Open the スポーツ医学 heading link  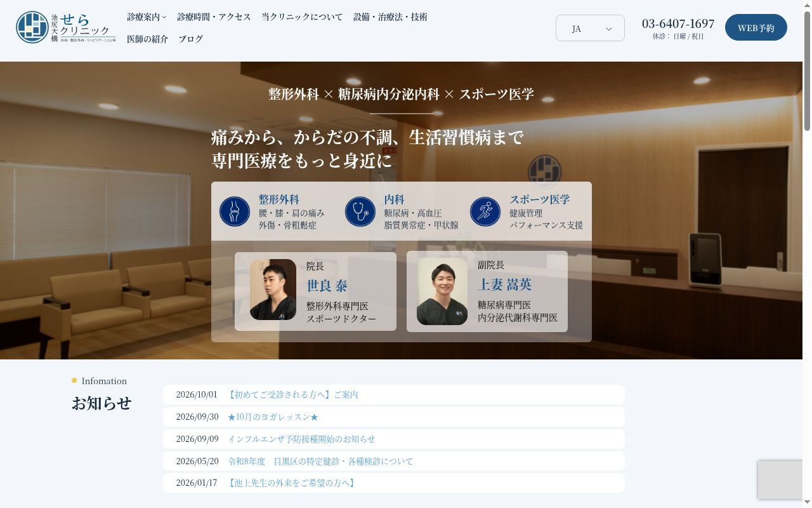click(x=539, y=199)
